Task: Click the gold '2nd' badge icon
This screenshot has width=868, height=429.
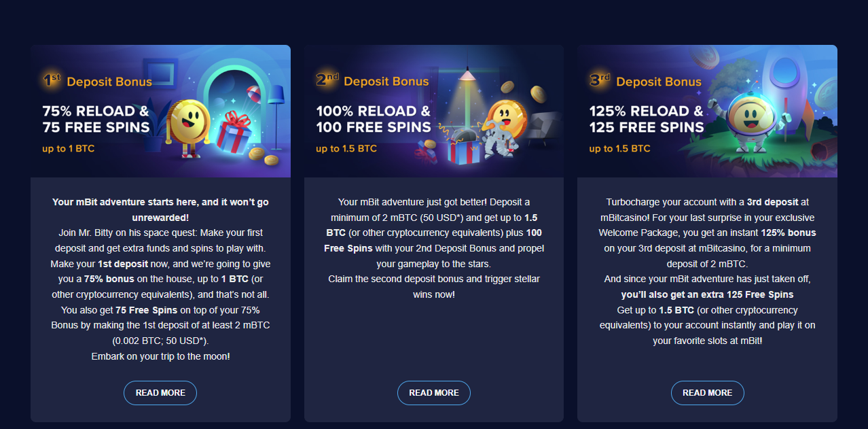Action: 327,80
